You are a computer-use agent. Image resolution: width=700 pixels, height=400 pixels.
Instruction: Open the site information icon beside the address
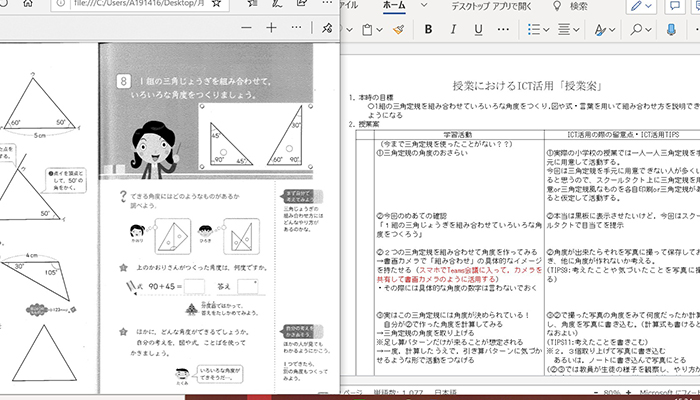pyautogui.click(x=62, y=4)
